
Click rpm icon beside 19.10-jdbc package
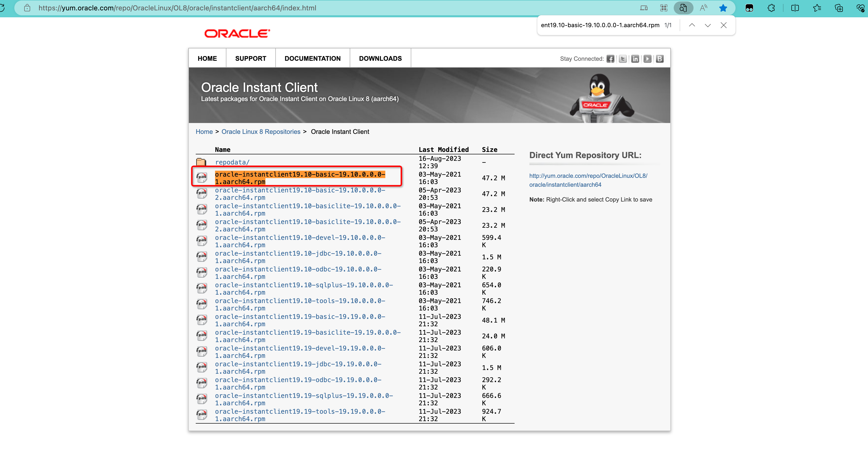(x=201, y=257)
